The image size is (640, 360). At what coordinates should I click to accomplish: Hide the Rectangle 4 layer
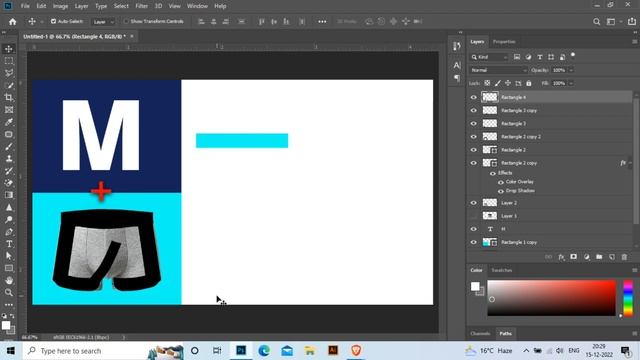click(473, 97)
